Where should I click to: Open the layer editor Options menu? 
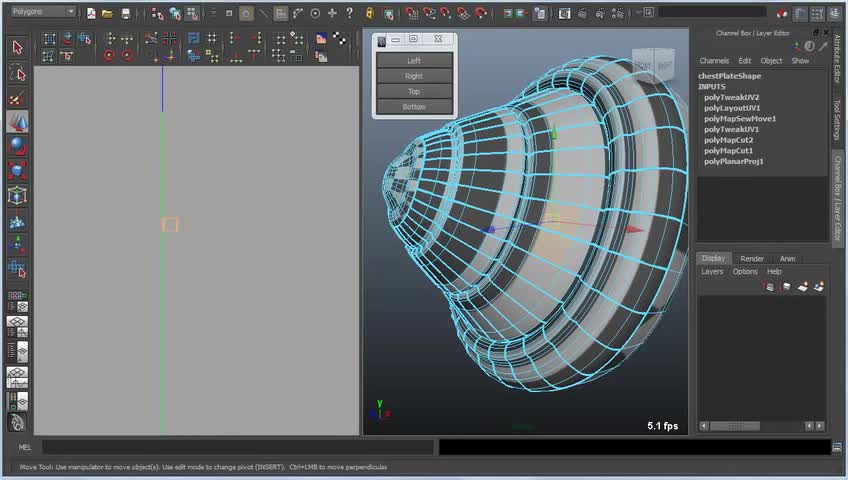745,271
